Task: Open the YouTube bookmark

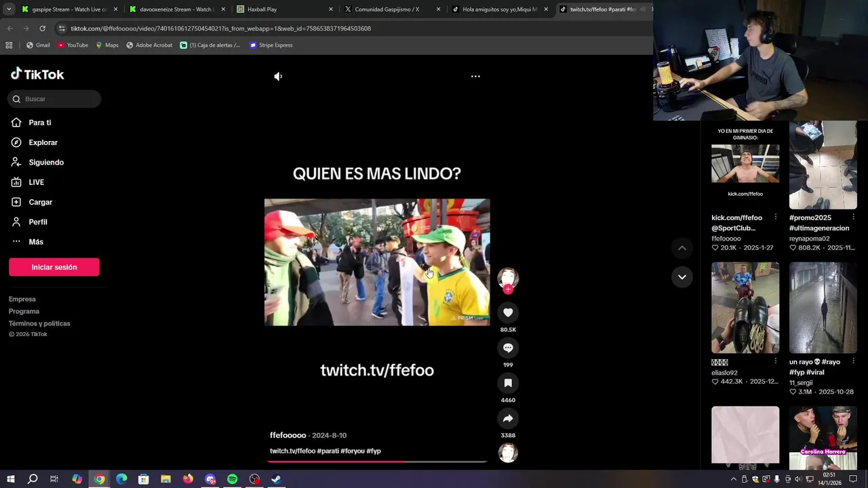Action: point(73,45)
